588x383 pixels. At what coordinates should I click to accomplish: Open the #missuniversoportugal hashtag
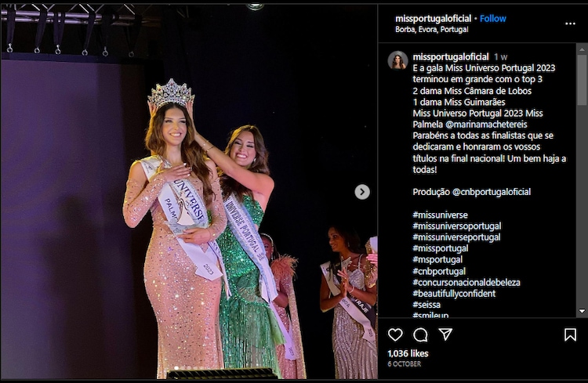[x=457, y=226]
